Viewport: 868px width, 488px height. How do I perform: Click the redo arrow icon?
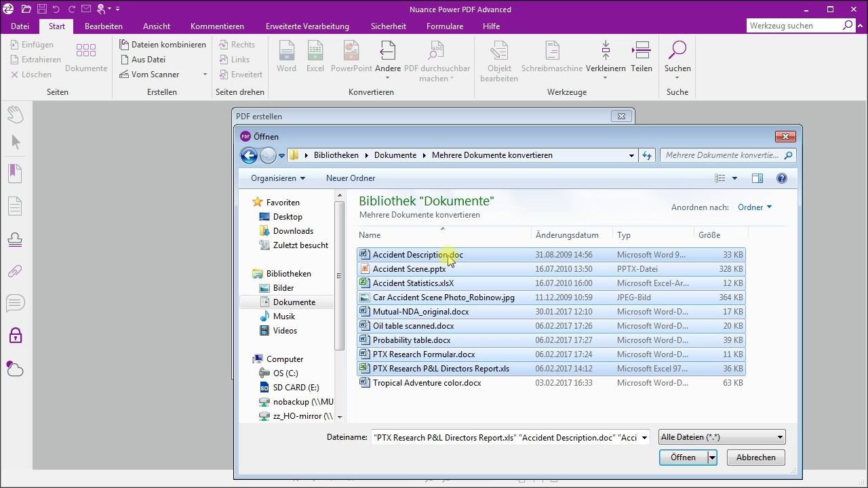tap(72, 9)
